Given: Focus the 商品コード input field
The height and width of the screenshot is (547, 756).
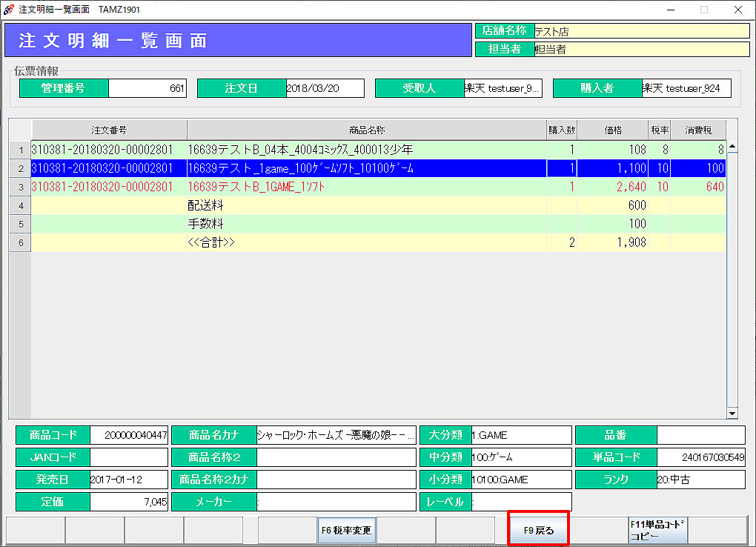Looking at the screenshot, I should pos(129,435).
